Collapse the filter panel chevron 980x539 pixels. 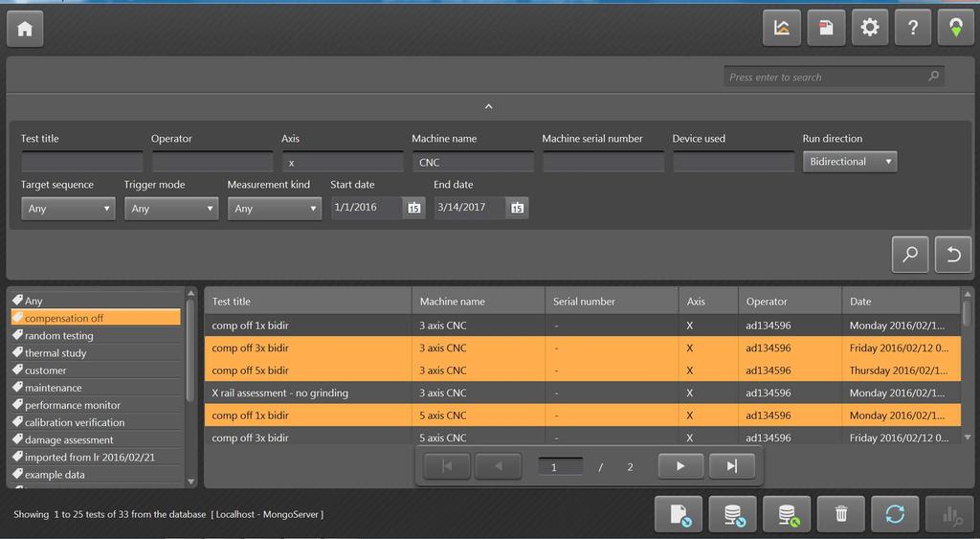(489, 107)
